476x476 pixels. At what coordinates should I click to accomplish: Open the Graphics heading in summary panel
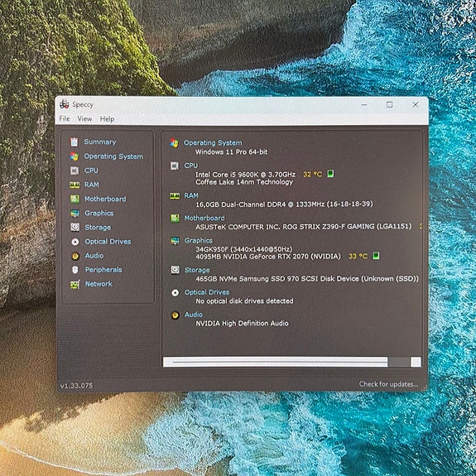click(x=198, y=240)
